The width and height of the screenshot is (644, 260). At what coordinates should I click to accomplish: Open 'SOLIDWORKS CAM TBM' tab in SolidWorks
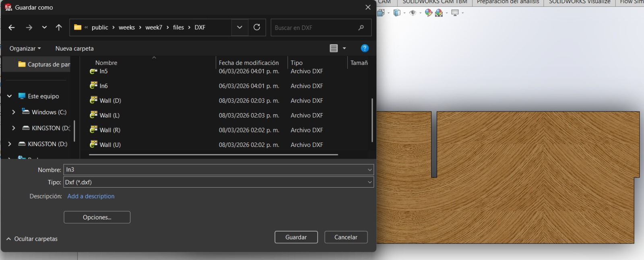(435, 2)
